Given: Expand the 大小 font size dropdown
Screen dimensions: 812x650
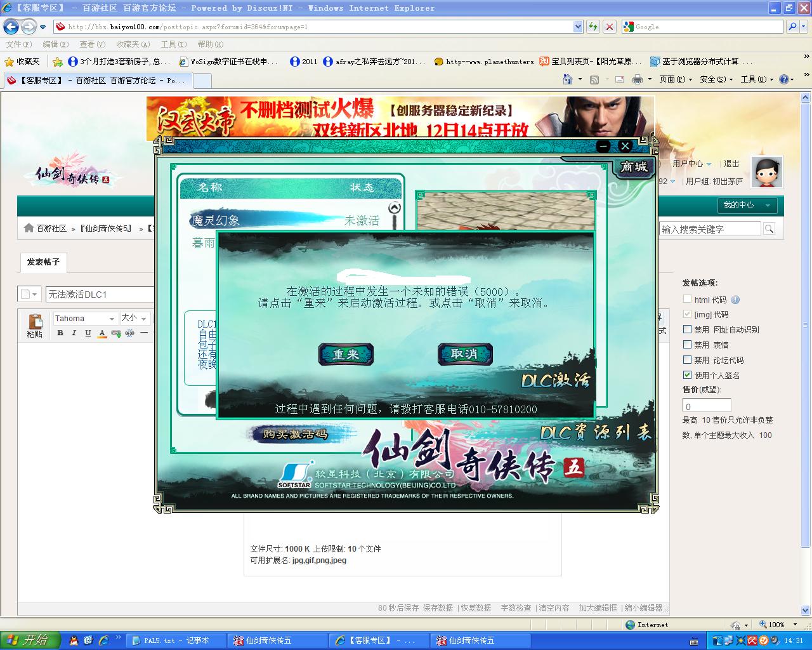Looking at the screenshot, I should pyautogui.click(x=135, y=319).
